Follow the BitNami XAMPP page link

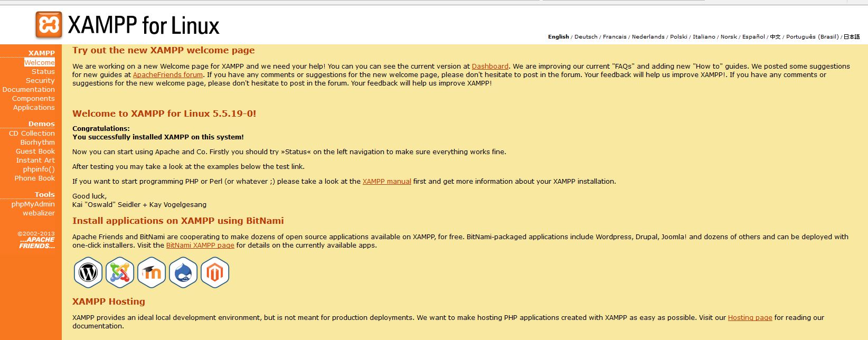point(200,245)
